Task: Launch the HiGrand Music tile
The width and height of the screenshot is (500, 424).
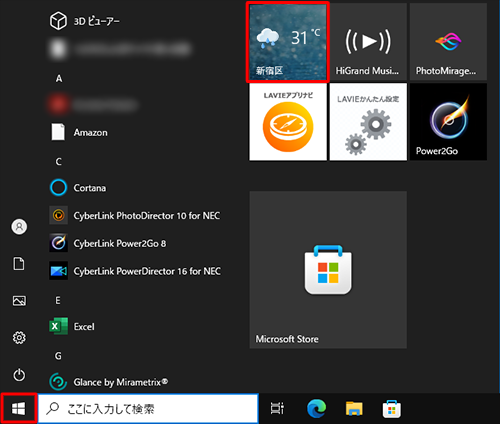Action: 368,42
